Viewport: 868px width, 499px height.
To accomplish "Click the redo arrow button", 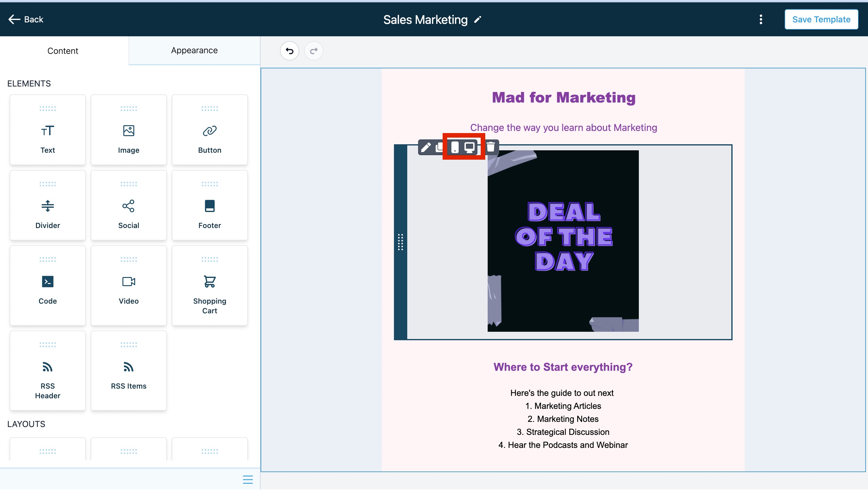I will (314, 51).
